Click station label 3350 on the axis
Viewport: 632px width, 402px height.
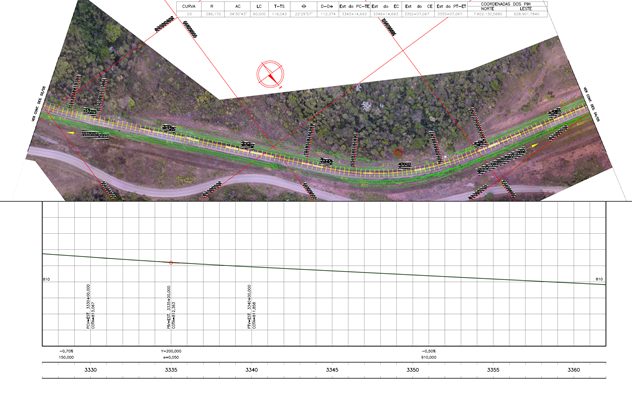[413, 370]
